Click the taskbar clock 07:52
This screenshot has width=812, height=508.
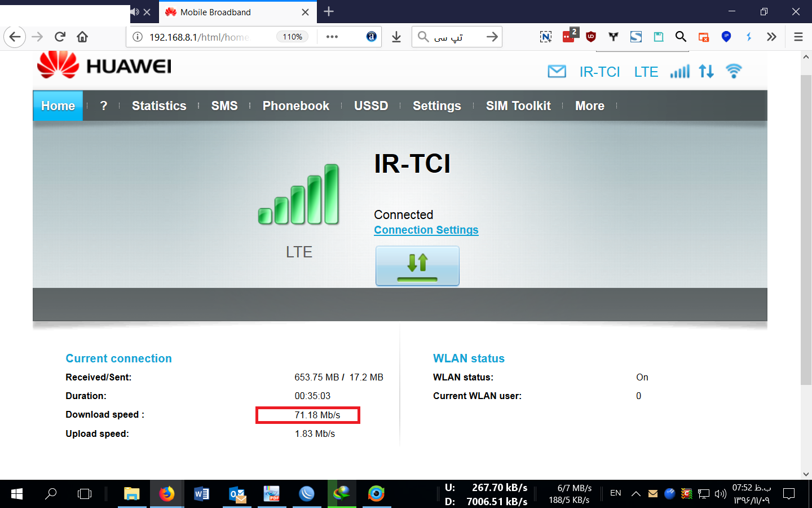(x=752, y=494)
